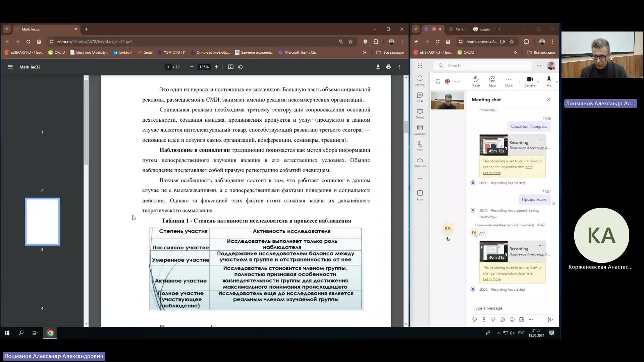Open Teams Calls
Viewport: 644px width, 362px height.
click(420, 146)
